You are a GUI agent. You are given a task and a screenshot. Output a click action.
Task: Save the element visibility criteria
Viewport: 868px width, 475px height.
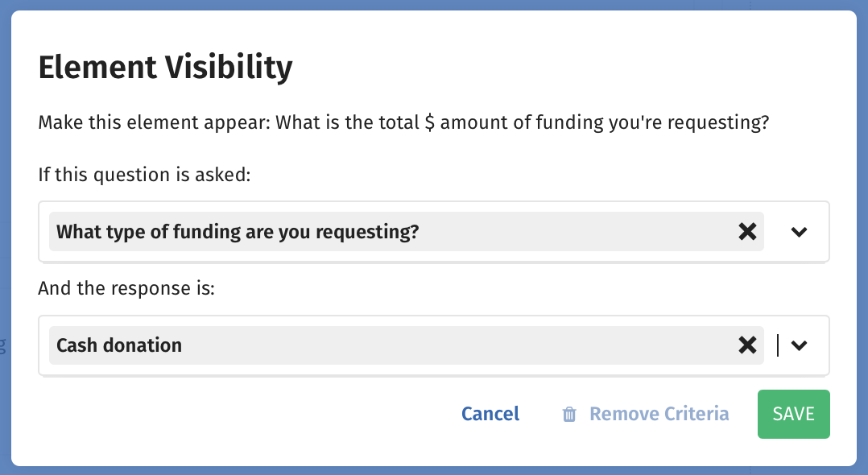tap(794, 414)
